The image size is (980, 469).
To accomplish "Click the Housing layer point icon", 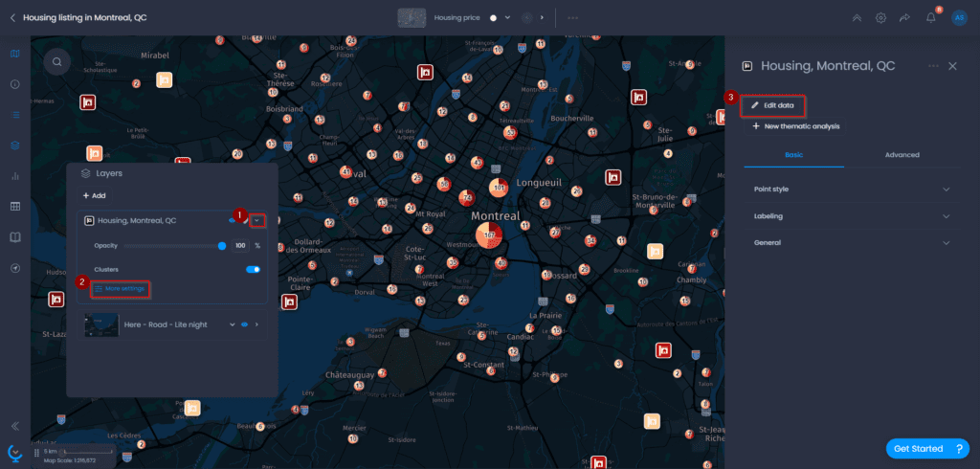I will click(x=89, y=220).
